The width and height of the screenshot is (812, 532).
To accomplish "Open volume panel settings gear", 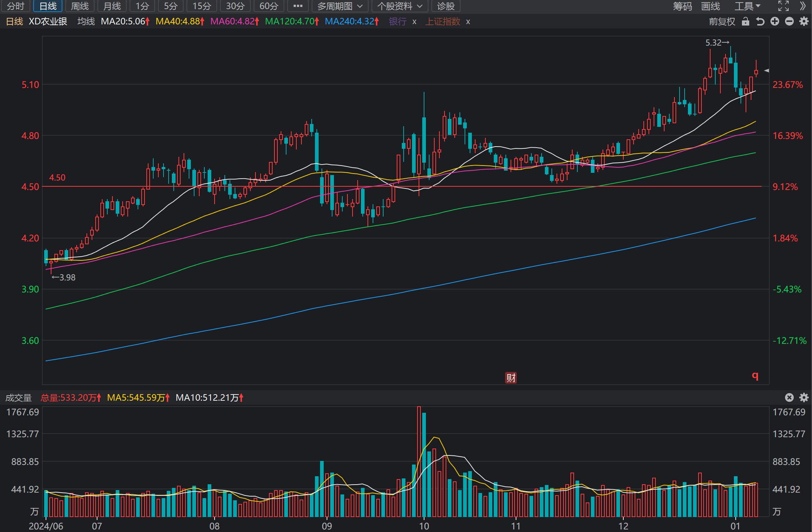I will (804, 397).
